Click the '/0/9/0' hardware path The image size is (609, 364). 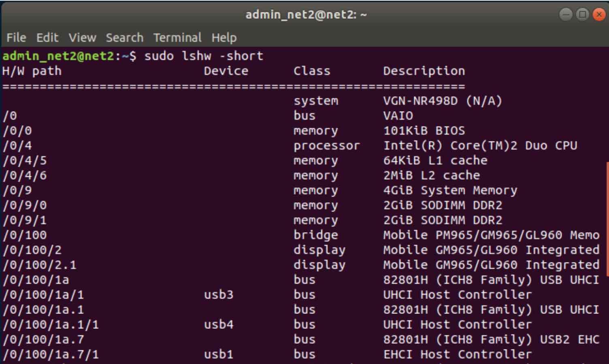point(25,205)
